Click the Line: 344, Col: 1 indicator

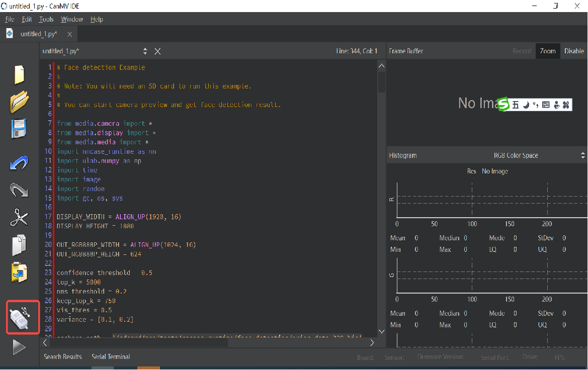(x=357, y=51)
